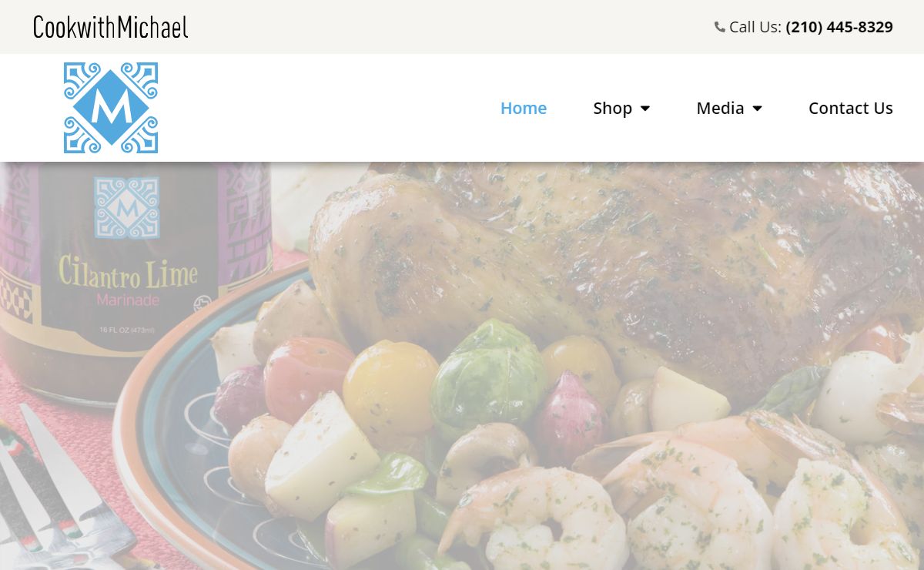Click the Call Us label text

(x=755, y=27)
